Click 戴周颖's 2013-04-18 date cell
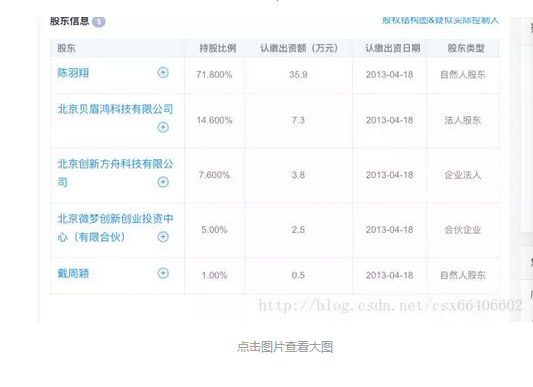The width and height of the screenshot is (533, 387). tap(390, 275)
